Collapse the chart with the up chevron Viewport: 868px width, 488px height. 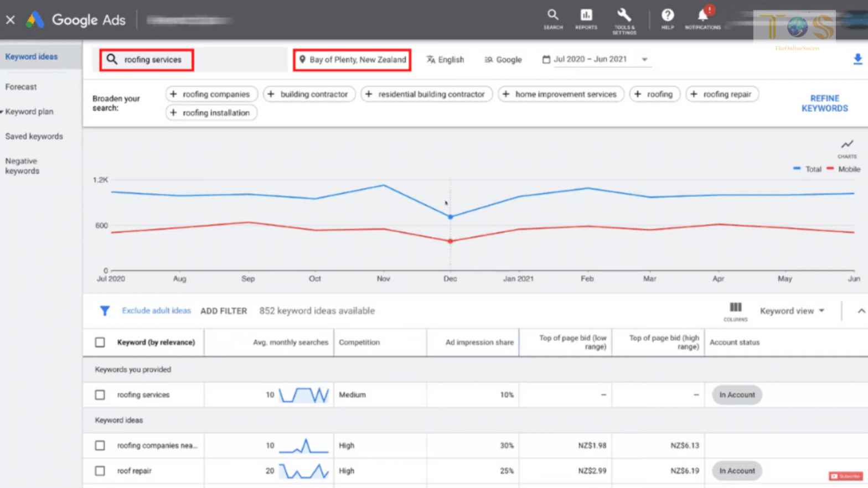(x=861, y=311)
